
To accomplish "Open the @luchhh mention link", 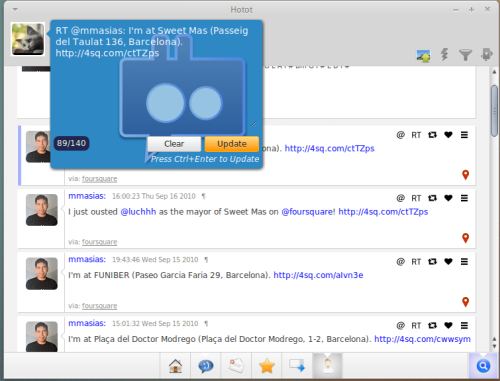I will coord(138,212).
